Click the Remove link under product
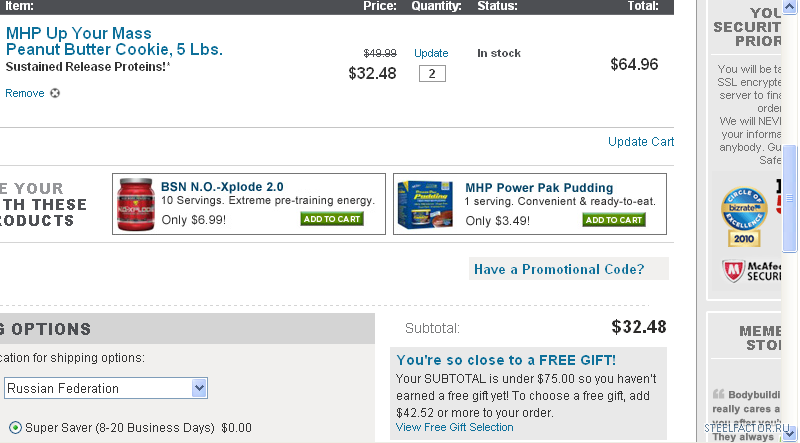Screen dimensions: 800x443 (25, 93)
